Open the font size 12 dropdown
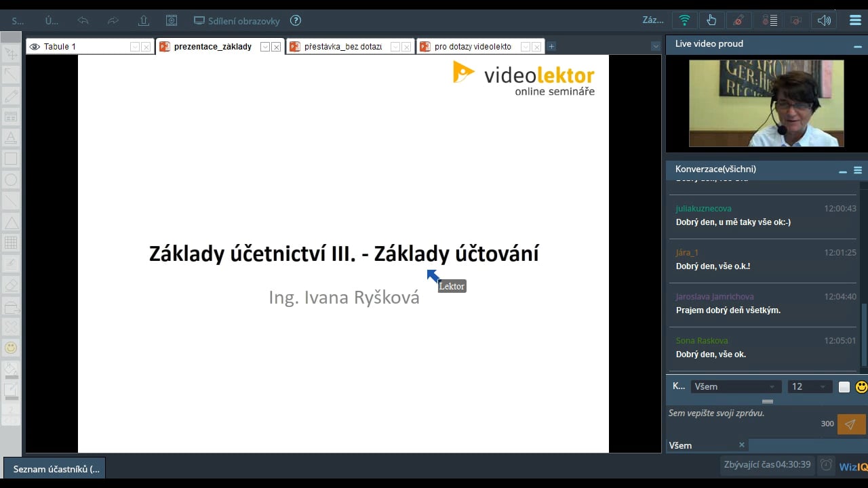 (810, 386)
